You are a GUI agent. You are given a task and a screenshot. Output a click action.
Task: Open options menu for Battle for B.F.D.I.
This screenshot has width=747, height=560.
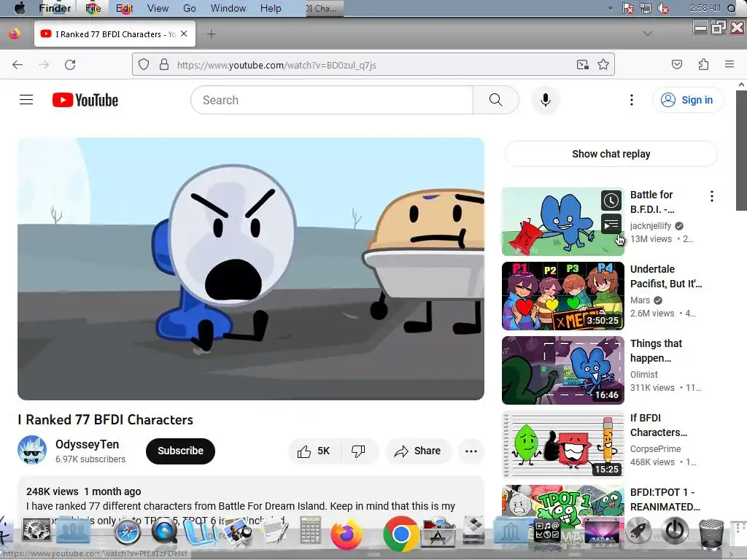[x=712, y=196]
